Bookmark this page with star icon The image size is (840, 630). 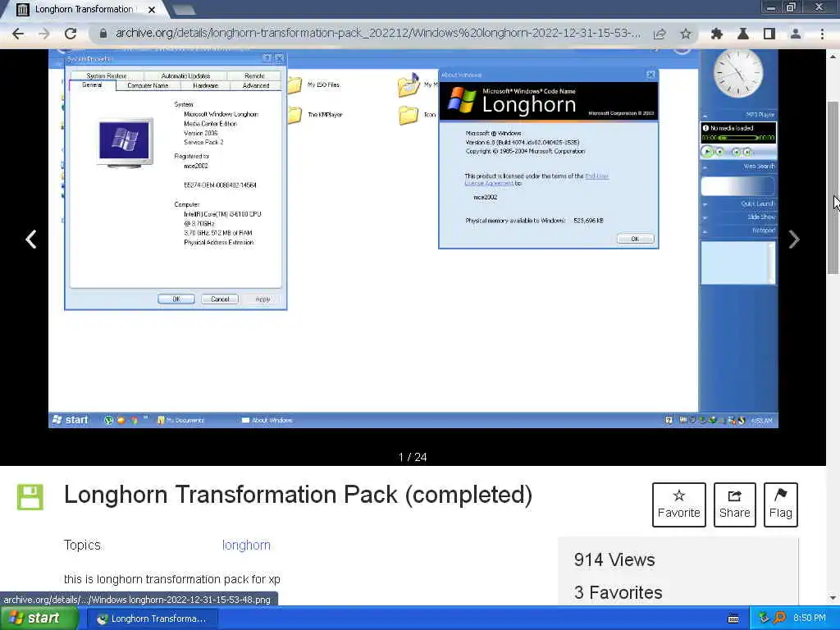[x=685, y=34]
